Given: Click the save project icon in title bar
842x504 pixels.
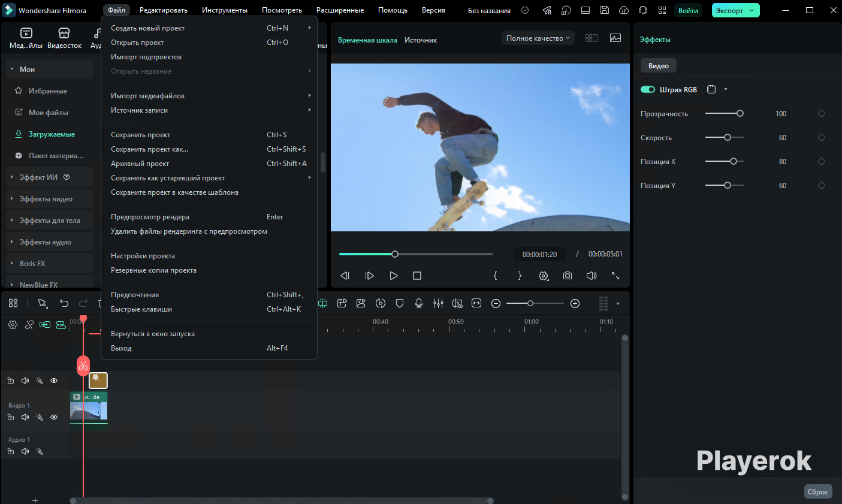Looking at the screenshot, I should pyautogui.click(x=605, y=10).
